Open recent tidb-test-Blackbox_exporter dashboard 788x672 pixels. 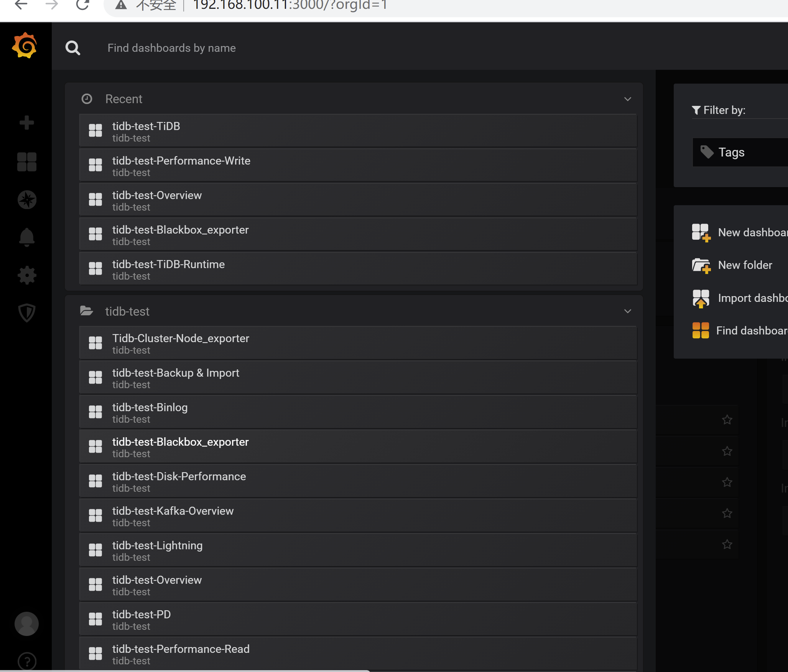(x=358, y=234)
